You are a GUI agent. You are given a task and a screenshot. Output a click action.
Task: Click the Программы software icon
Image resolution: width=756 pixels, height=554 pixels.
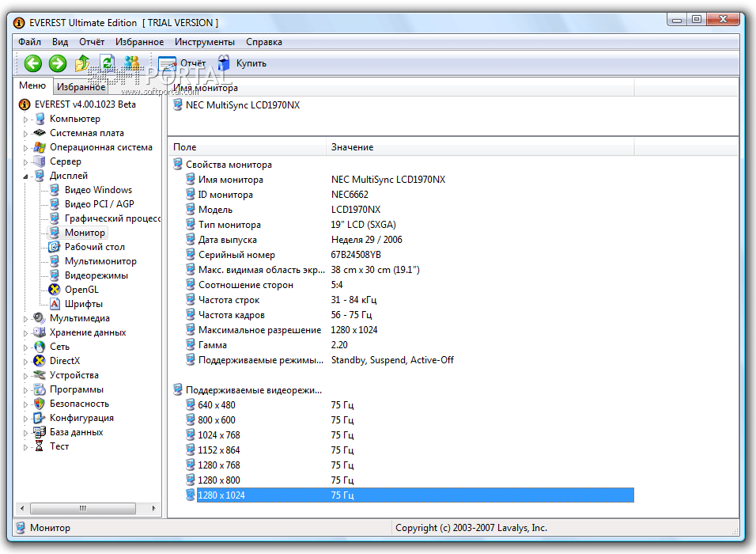coord(39,389)
